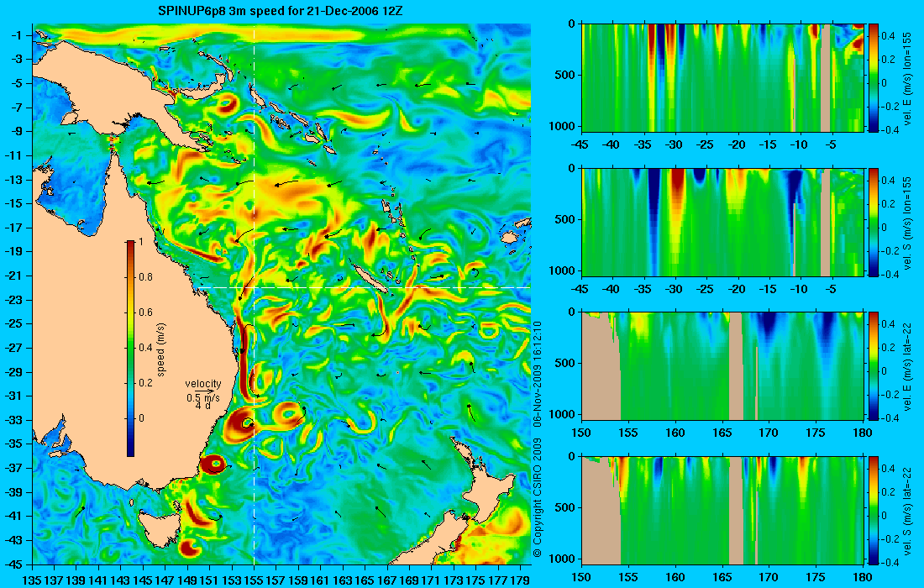Click the 'vel. E (m/s) lat=-22' axis label
The width and height of the screenshot is (924, 588).
click(907, 366)
